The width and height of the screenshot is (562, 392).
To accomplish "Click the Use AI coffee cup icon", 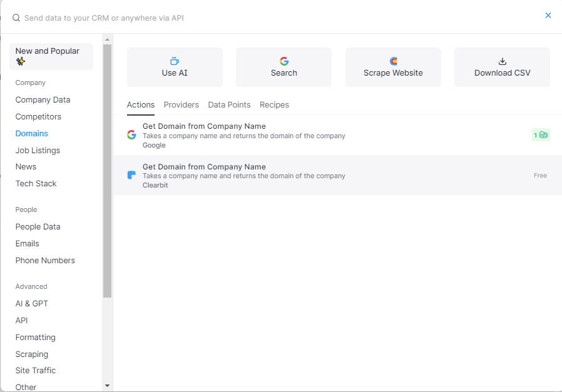I will pyautogui.click(x=175, y=61).
